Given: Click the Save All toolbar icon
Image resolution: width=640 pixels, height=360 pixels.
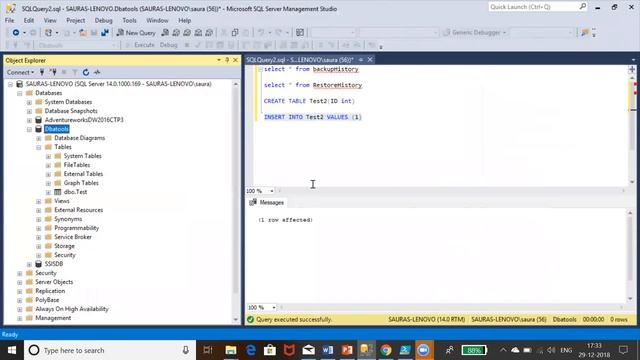Looking at the screenshot, I should coord(105,33).
